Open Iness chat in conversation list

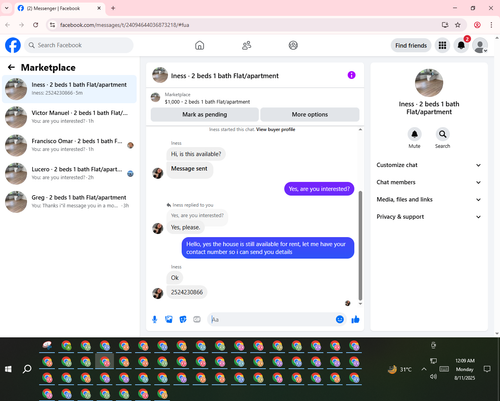pos(69,89)
